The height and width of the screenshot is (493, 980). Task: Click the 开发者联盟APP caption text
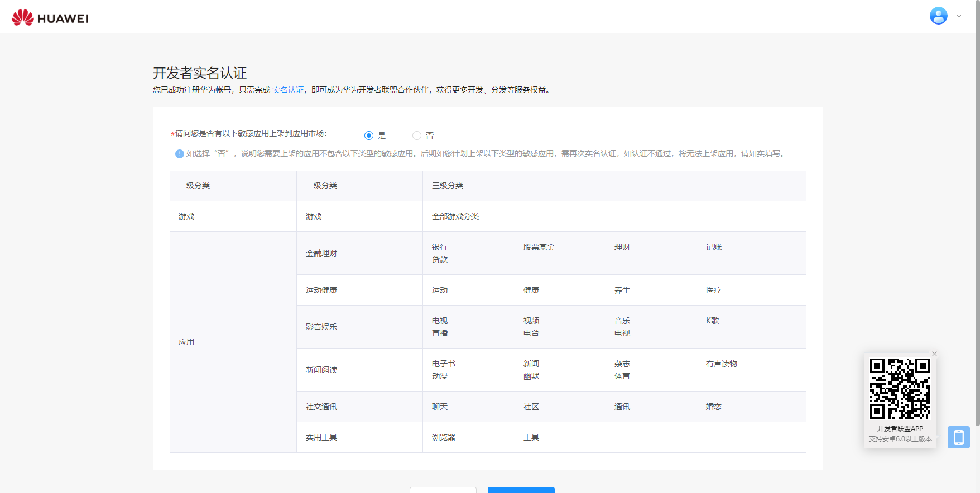[900, 428]
